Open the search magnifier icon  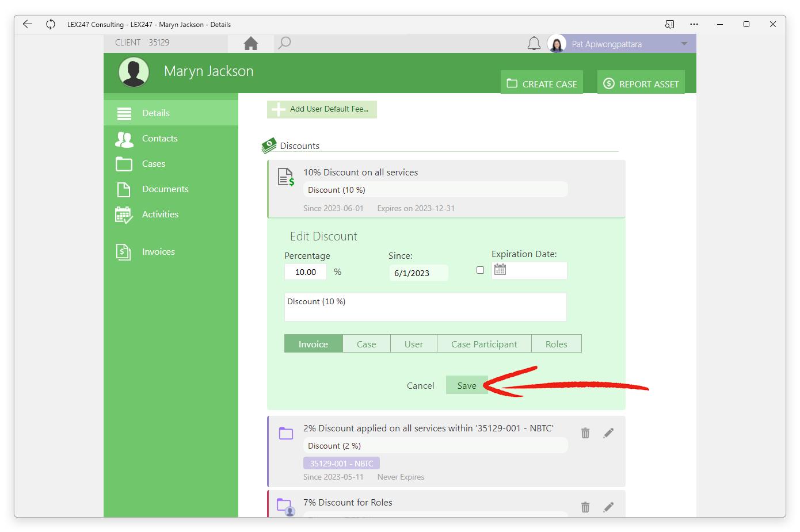click(284, 43)
